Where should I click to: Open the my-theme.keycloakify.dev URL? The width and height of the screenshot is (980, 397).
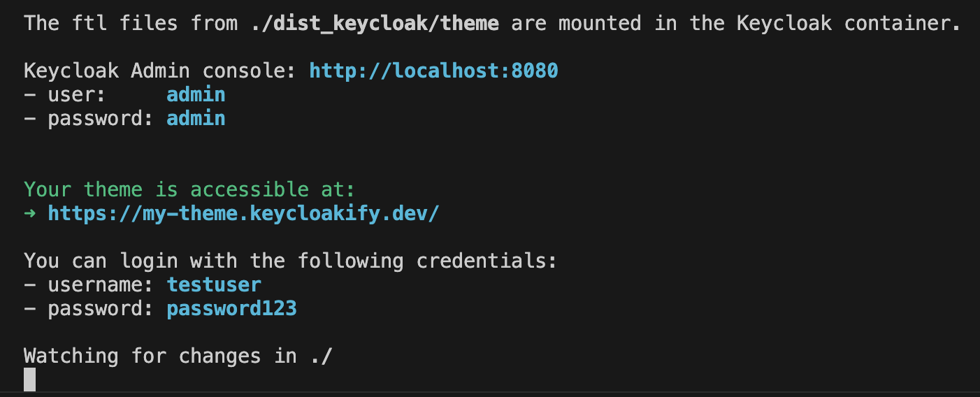point(243,213)
